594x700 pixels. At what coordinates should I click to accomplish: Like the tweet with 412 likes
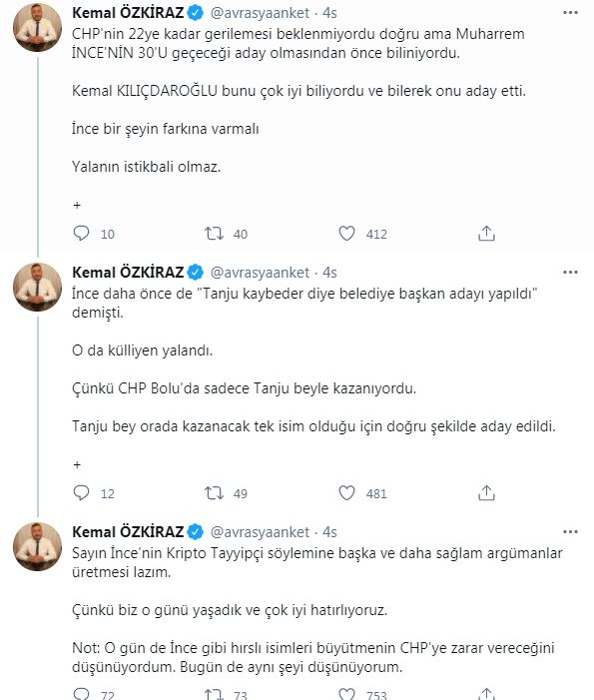point(346,234)
